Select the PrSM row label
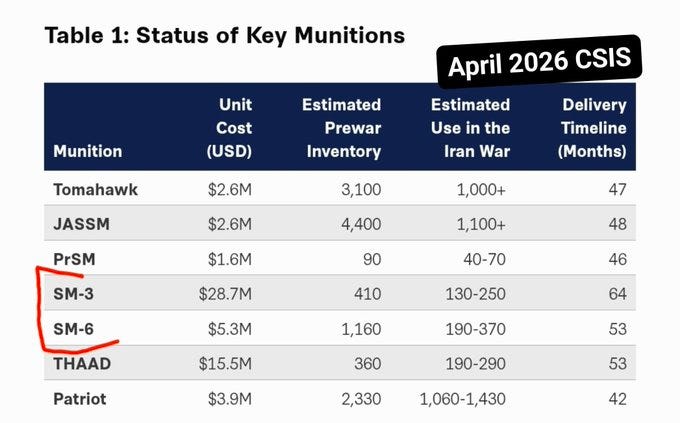Image resolution: width=680 pixels, height=423 pixels. click(x=74, y=259)
